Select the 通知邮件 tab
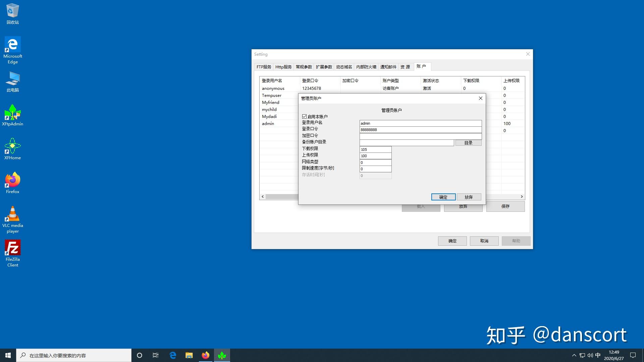Image resolution: width=644 pixels, height=362 pixels. coord(388,67)
